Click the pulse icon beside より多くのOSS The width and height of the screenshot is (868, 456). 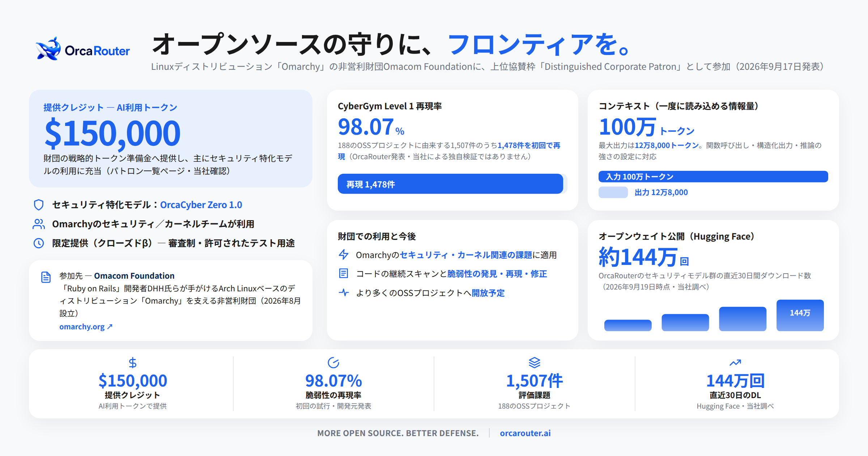[x=344, y=292]
